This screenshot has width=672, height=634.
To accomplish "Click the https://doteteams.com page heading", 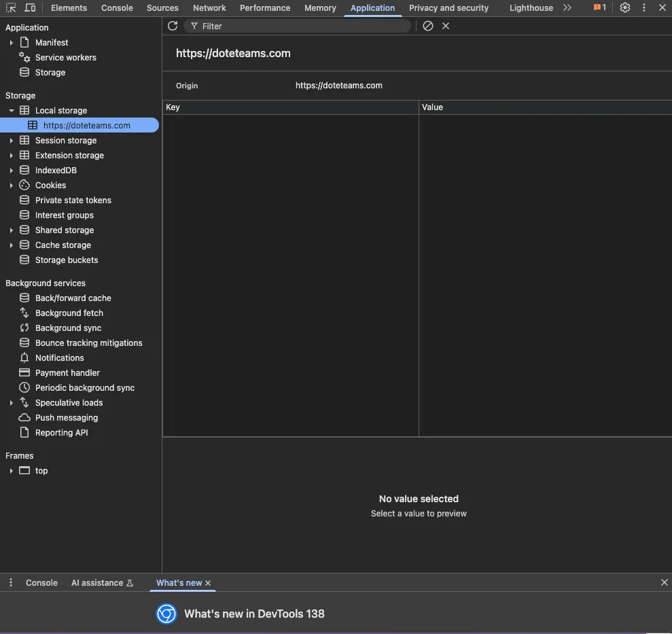I will [233, 53].
